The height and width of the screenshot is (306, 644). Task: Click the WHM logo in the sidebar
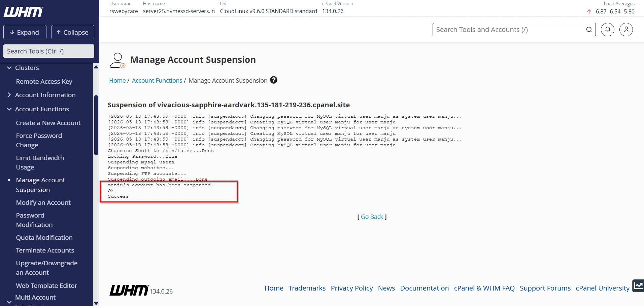(x=23, y=12)
